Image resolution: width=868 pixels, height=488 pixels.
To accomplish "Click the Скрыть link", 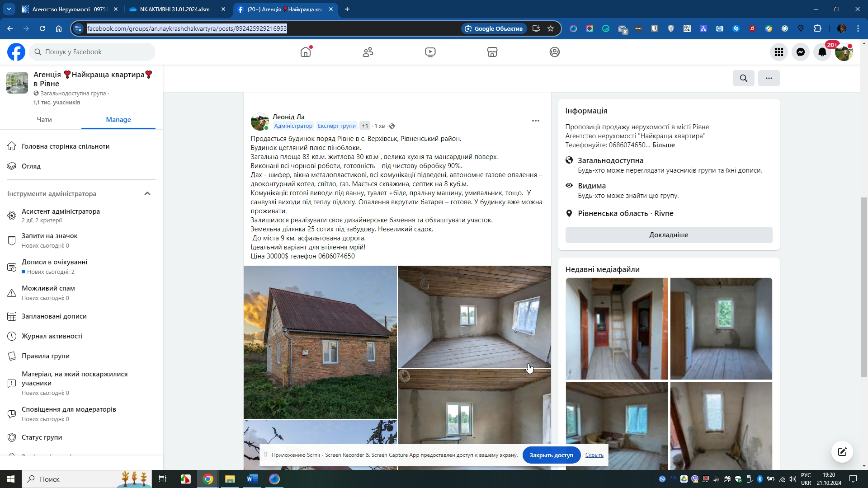I will tap(594, 455).
